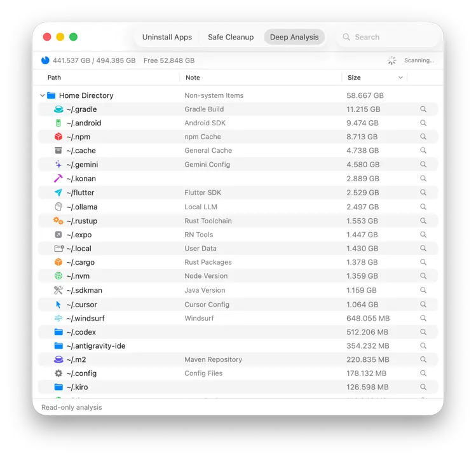Click the ~/.m2 Maven cup icon

point(58,359)
